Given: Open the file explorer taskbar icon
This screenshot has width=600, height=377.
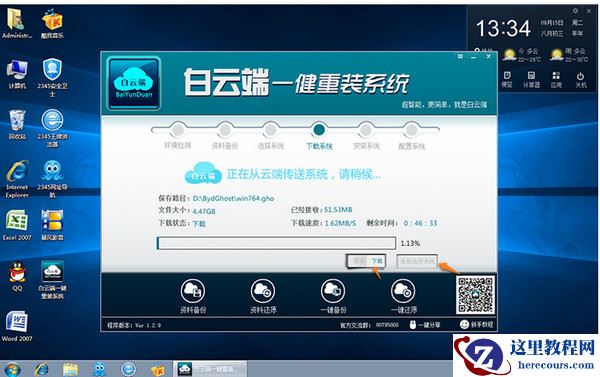Looking at the screenshot, I should [x=71, y=369].
